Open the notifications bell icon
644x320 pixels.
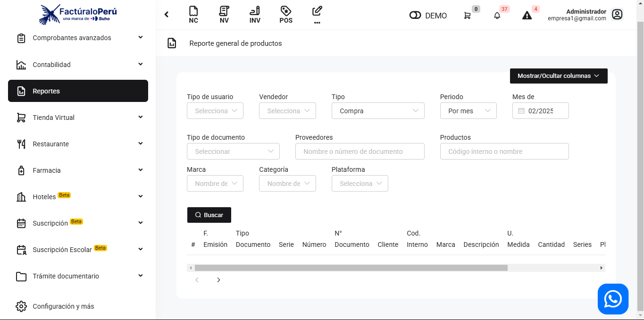tap(497, 16)
